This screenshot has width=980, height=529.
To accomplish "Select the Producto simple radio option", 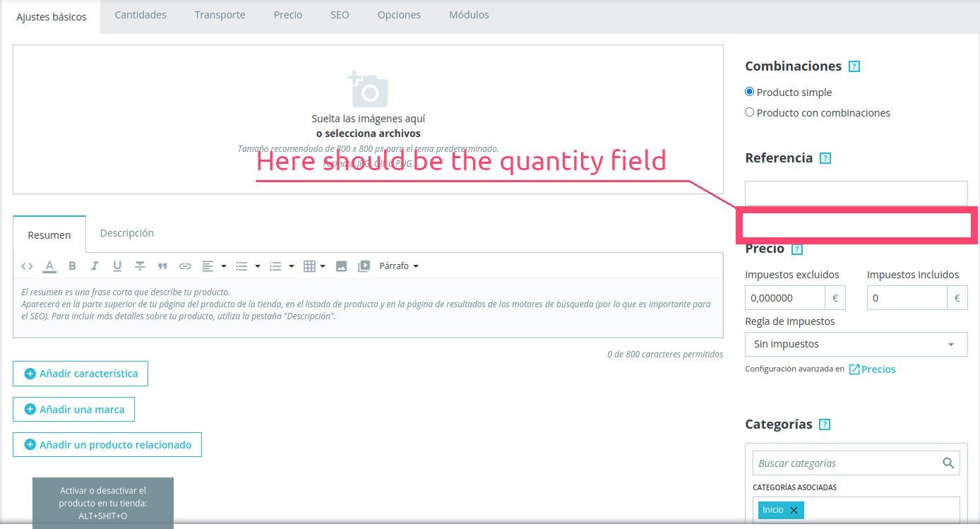I will pyautogui.click(x=750, y=92).
